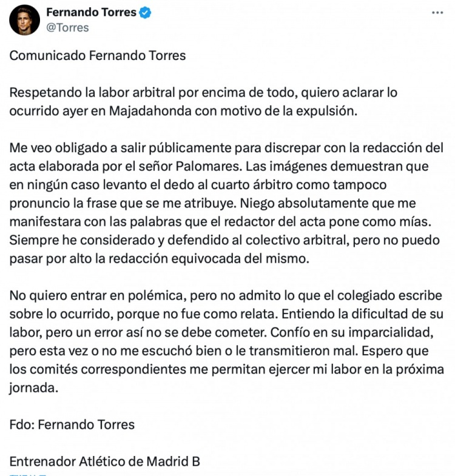Select the word 'Majadahonda' in the post

point(150,111)
